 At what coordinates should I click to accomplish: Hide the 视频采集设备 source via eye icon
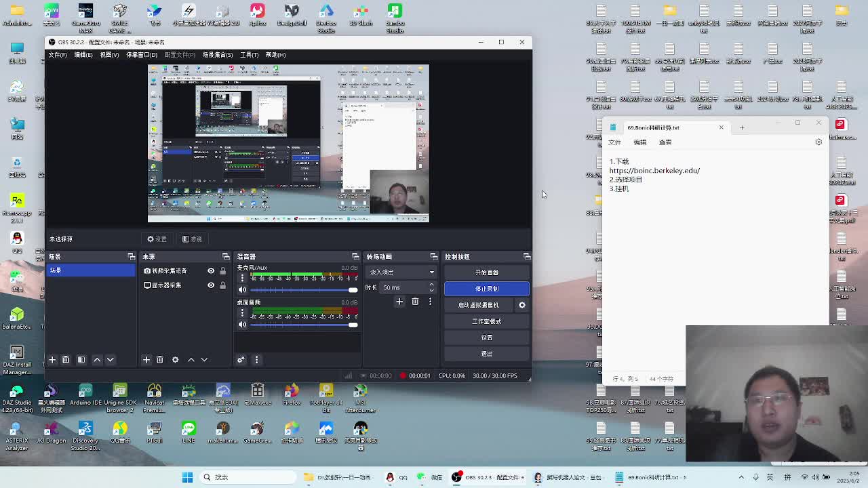pyautogui.click(x=211, y=271)
